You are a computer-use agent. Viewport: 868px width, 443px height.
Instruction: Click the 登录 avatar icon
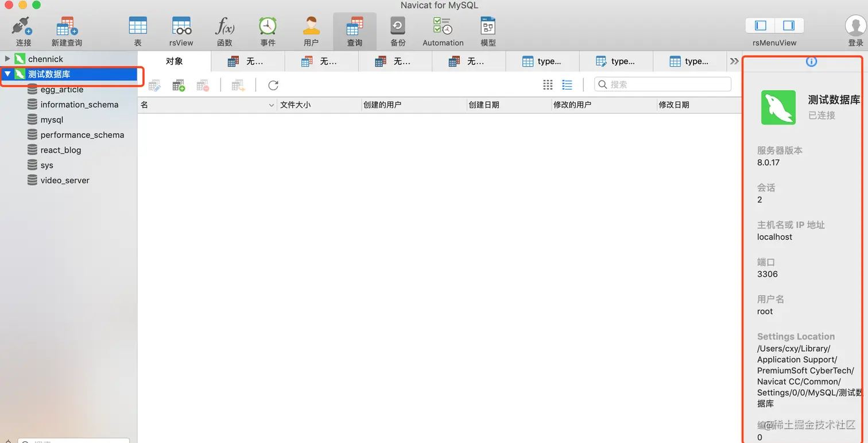pyautogui.click(x=855, y=26)
